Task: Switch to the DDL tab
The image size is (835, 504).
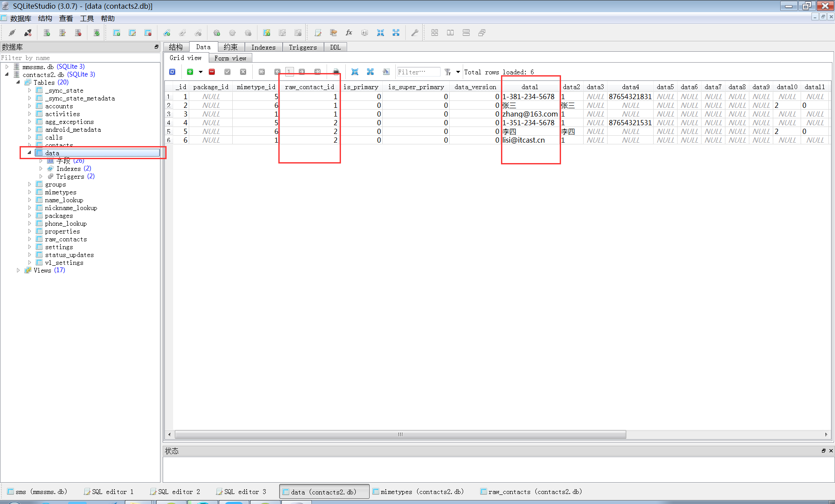Action: [x=335, y=47]
